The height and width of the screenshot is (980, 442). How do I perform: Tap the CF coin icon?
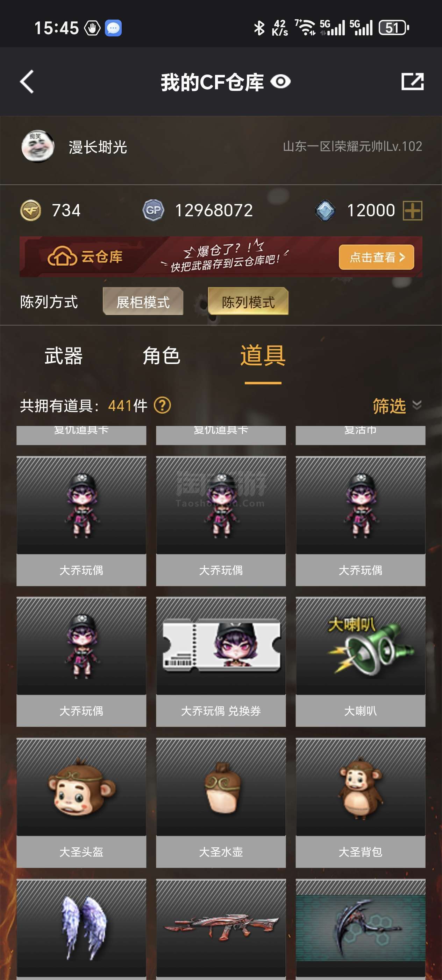(30, 210)
